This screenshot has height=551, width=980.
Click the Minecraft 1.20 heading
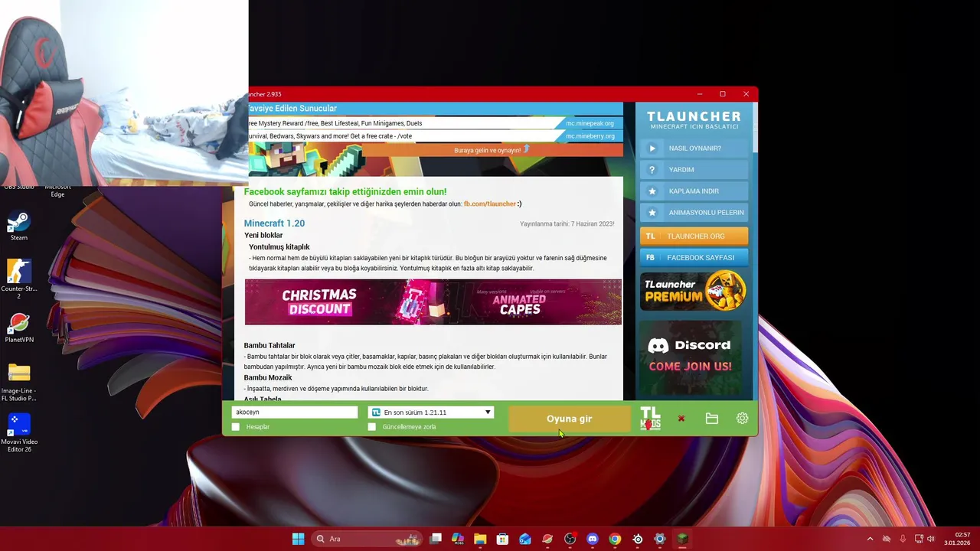pyautogui.click(x=274, y=223)
